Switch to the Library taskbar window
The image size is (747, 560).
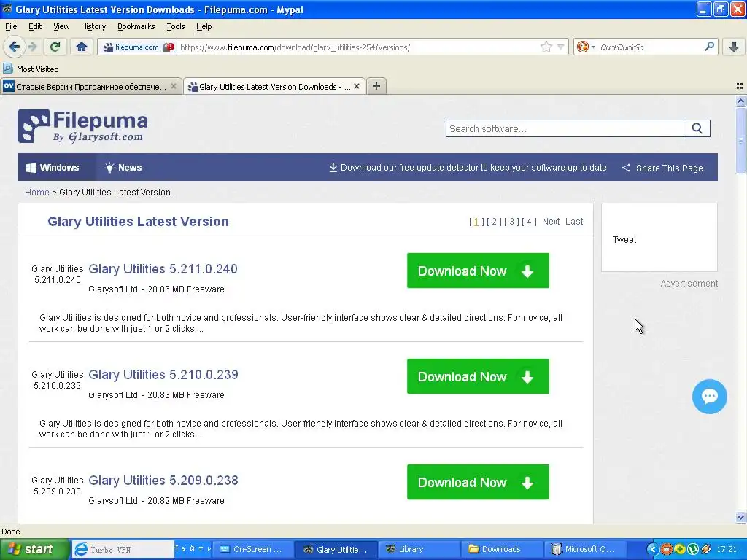click(x=419, y=550)
